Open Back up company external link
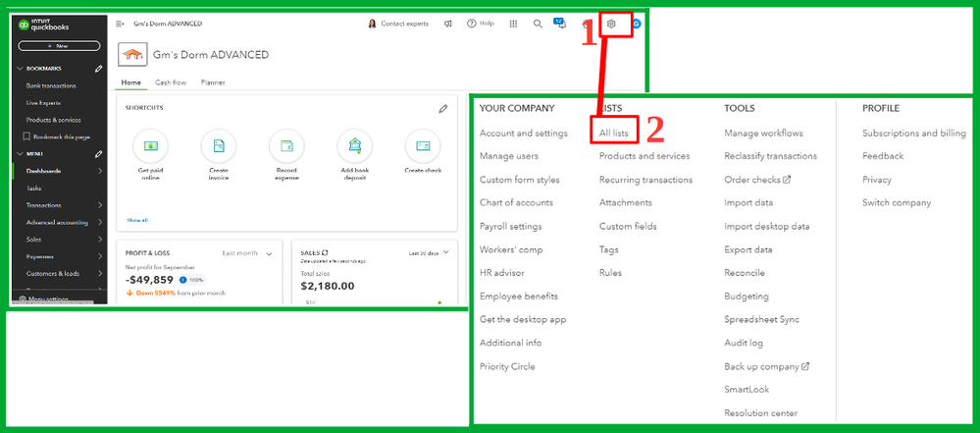 [767, 366]
